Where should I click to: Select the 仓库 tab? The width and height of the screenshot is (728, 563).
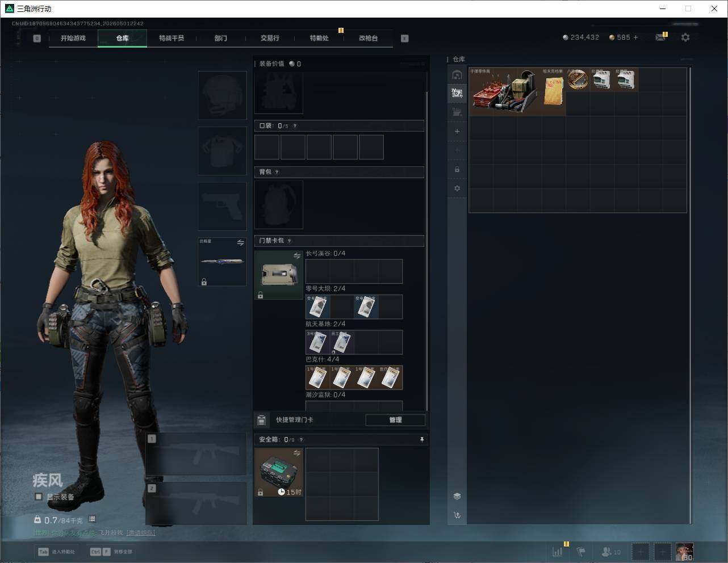point(123,38)
